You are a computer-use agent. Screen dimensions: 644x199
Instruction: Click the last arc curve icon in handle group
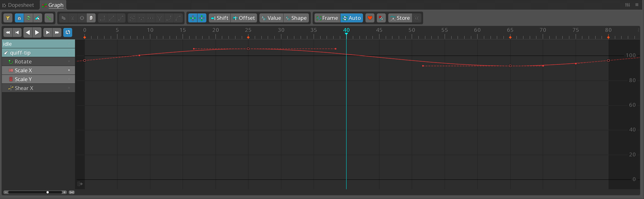pyautogui.click(x=178, y=18)
